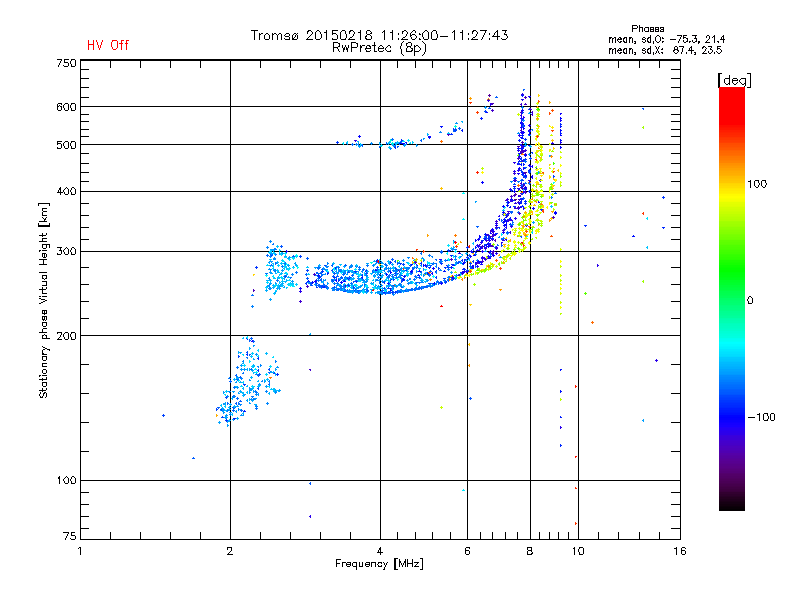Image resolution: width=800 pixels, height=600 pixels.
Task: Click the 600 km y-axis tick label
Action: click(66, 107)
